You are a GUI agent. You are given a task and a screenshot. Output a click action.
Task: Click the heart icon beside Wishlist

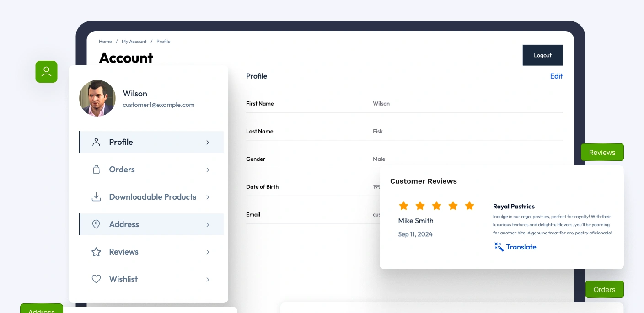coord(96,279)
